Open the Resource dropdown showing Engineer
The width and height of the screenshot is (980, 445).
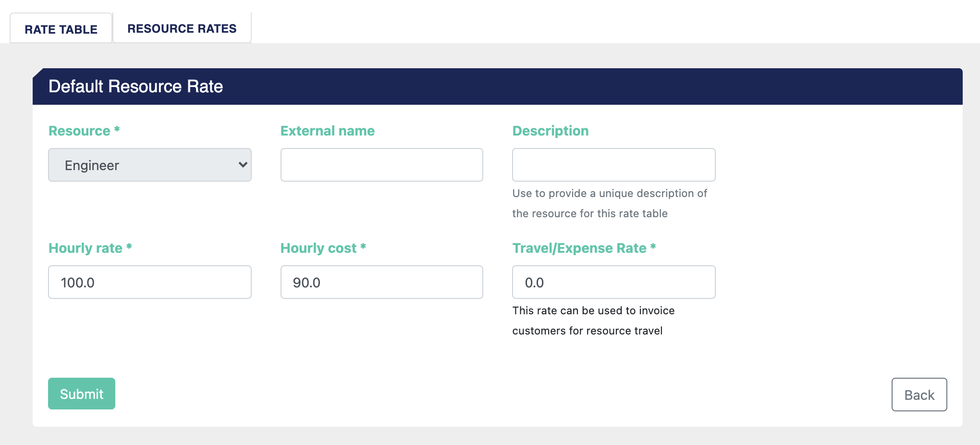click(x=150, y=165)
